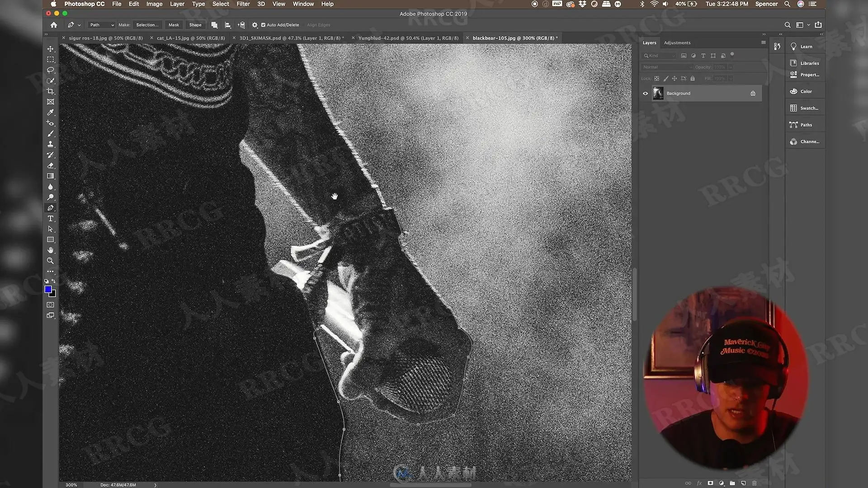This screenshot has width=868, height=488.
Task: Swap foreground and background colors
Action: 54,281
